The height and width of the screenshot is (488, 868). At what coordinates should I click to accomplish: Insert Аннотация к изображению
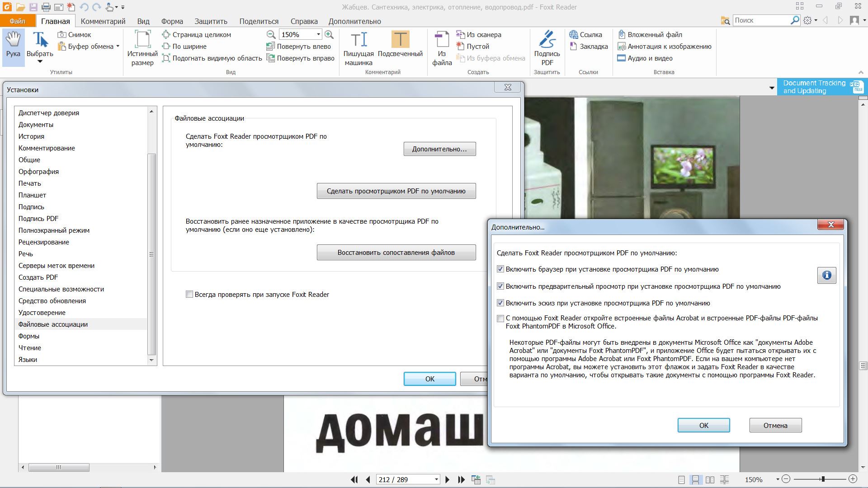665,46
